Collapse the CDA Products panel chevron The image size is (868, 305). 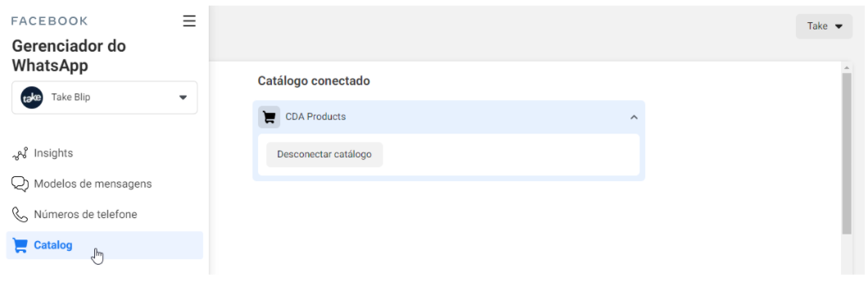(635, 117)
